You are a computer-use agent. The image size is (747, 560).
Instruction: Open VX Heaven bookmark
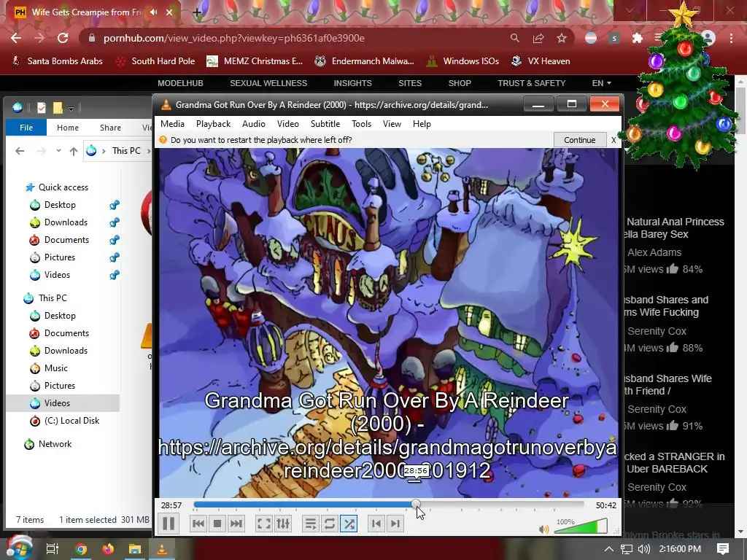[541, 61]
